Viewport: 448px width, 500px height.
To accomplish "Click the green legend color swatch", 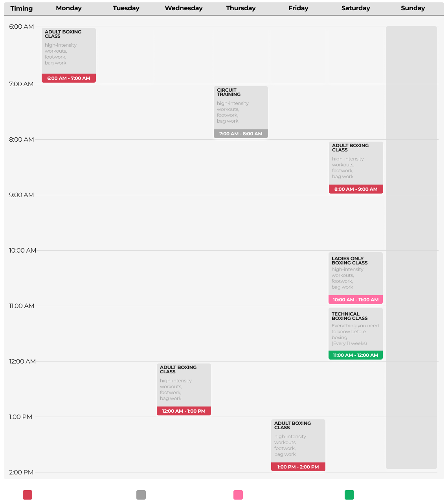I will click(x=349, y=495).
